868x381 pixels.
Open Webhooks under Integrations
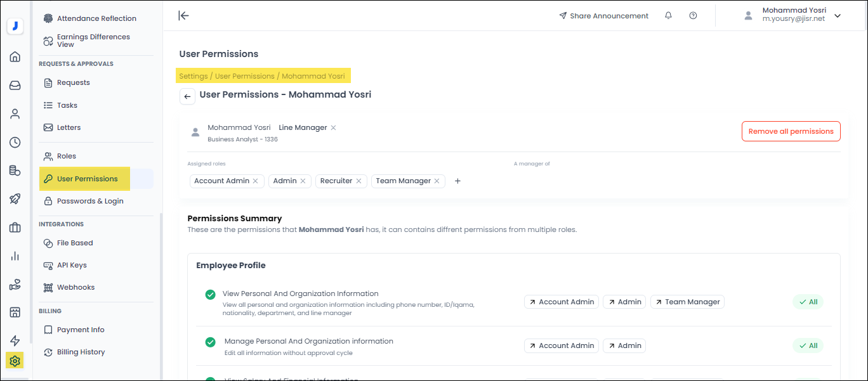(x=75, y=287)
